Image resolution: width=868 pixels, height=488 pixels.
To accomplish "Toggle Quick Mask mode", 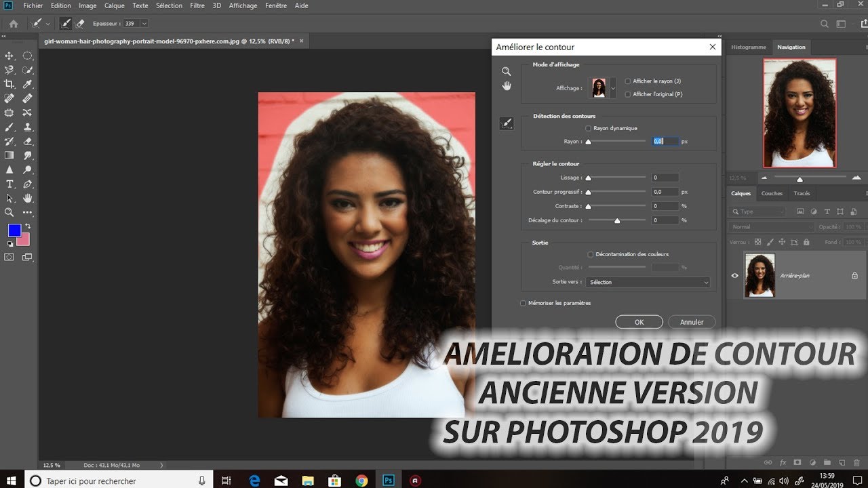I will (9, 257).
